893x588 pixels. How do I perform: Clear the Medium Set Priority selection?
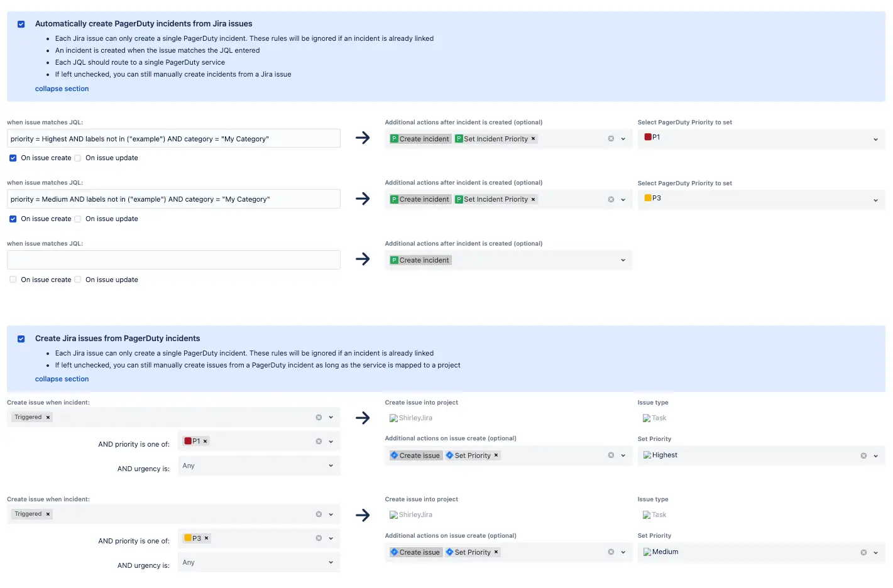[863, 553]
